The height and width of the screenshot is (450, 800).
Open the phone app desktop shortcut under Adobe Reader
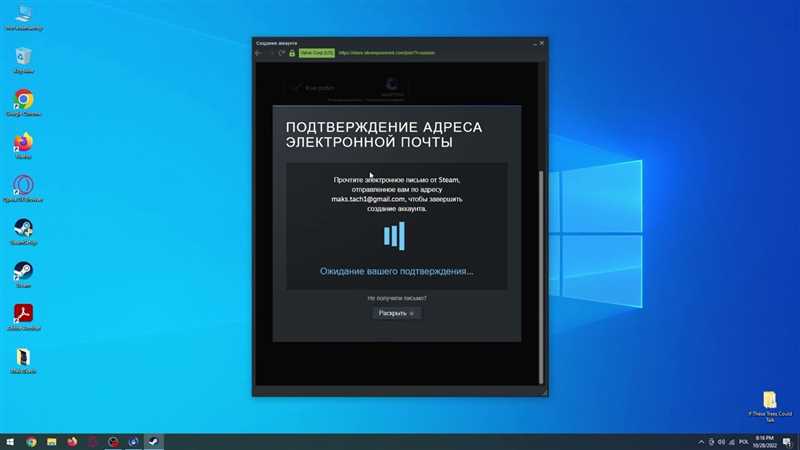point(23,361)
